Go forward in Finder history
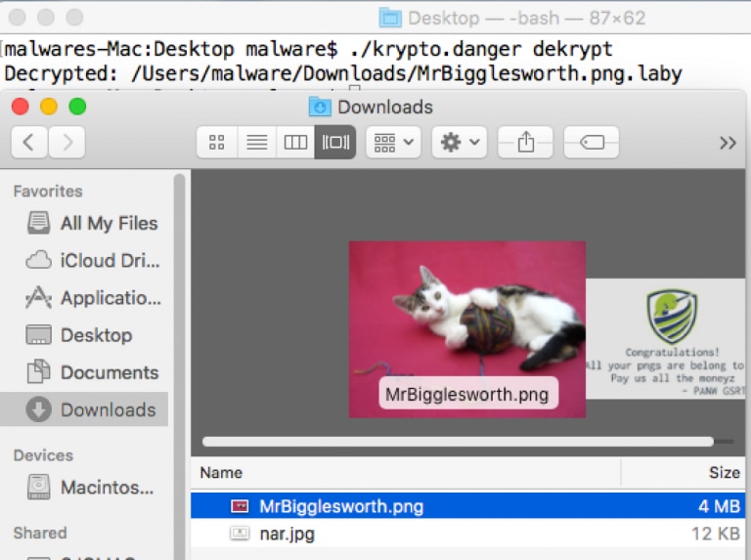751x560 pixels. pos(67,142)
